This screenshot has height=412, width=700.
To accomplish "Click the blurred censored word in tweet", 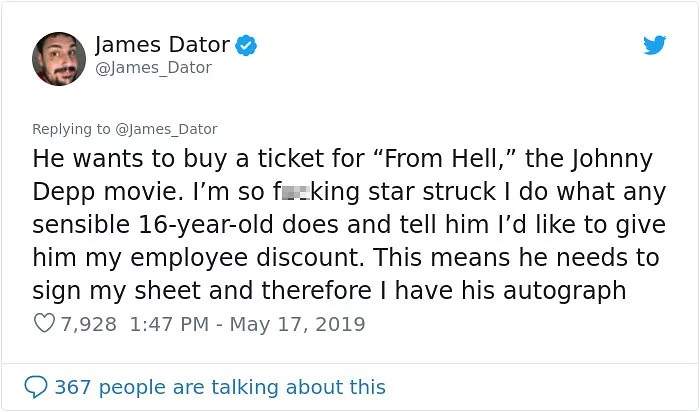I will [x=296, y=192].
